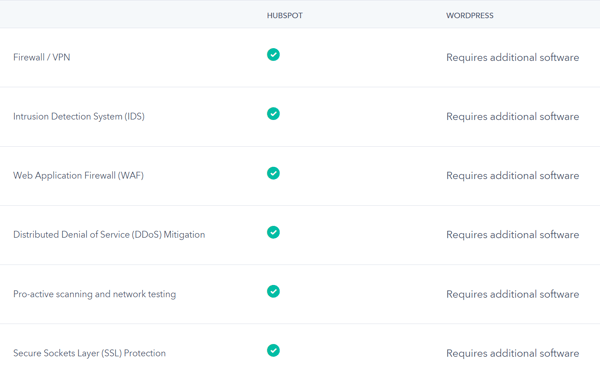Click the HubSpot checkmark for Firewall / VPN

pyautogui.click(x=273, y=55)
